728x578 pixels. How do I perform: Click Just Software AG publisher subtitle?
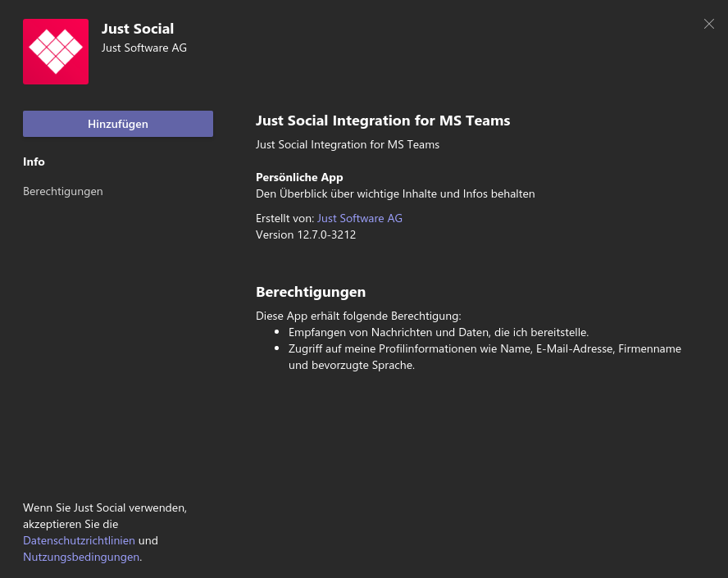point(144,48)
